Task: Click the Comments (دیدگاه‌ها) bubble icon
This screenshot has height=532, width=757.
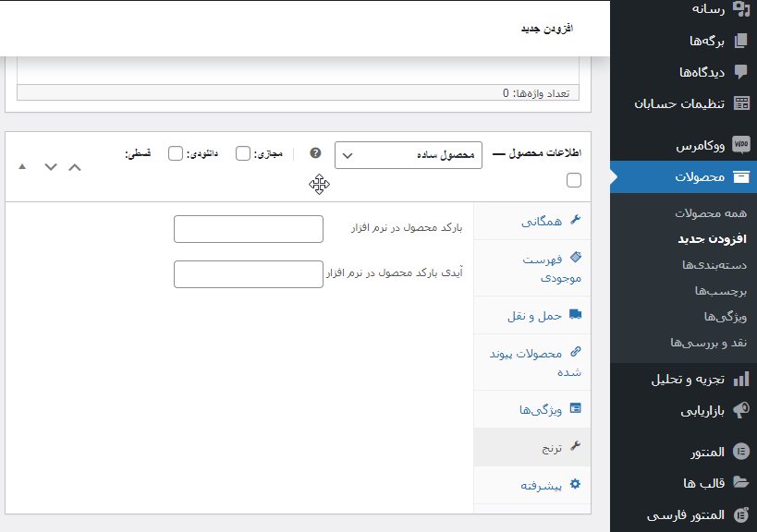Action: coord(741,72)
